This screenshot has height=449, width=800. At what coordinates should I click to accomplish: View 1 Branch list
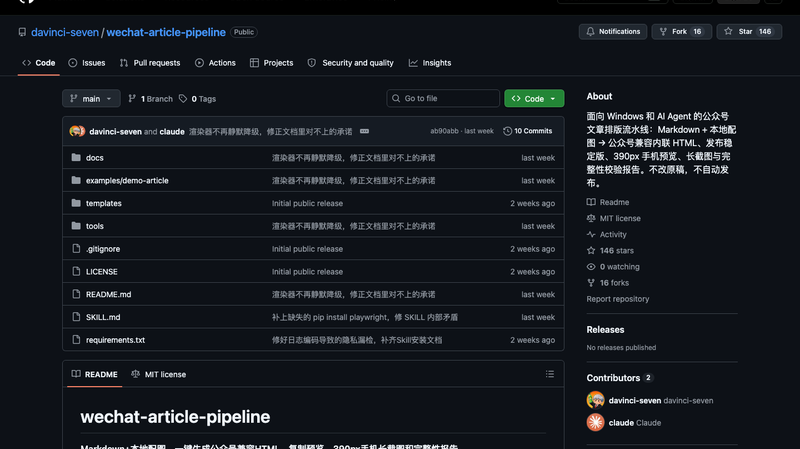[151, 98]
